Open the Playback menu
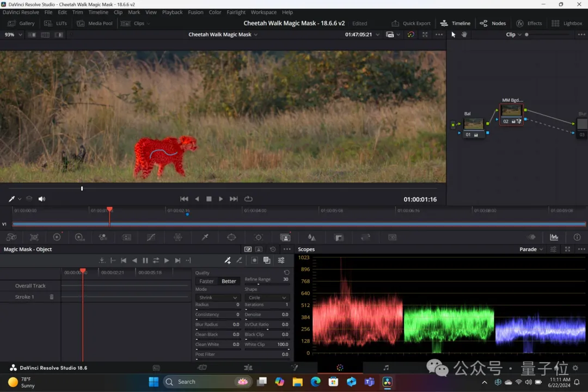 coord(172,12)
